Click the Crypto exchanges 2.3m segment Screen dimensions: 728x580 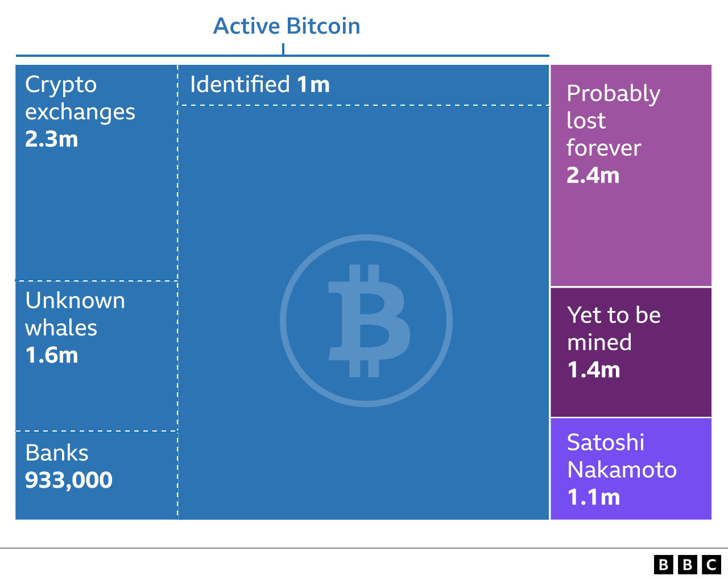tap(96, 173)
